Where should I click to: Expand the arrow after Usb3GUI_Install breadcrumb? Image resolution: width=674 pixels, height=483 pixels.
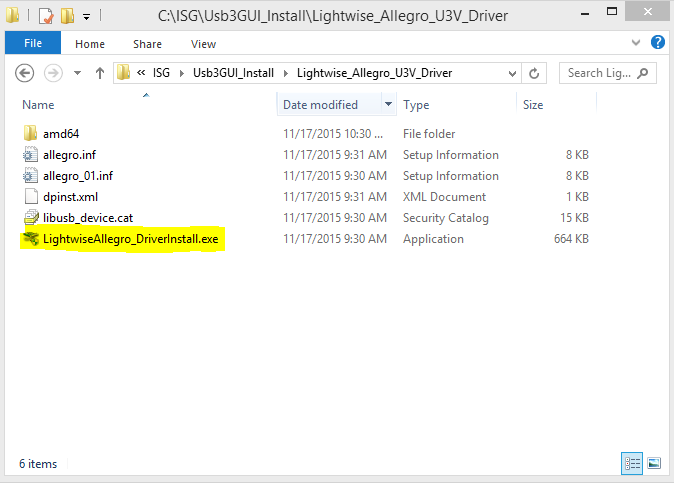(x=285, y=73)
